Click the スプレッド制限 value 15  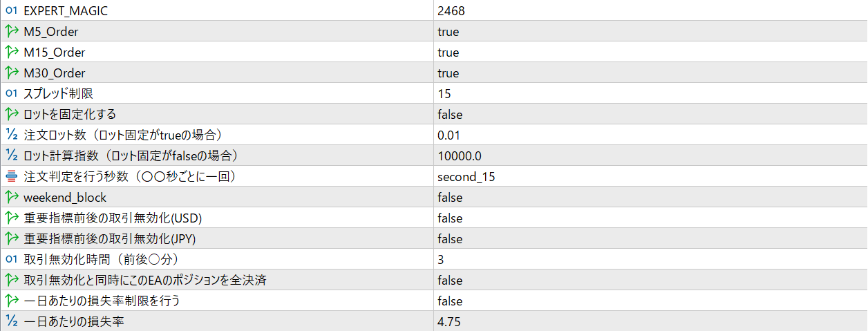click(444, 94)
